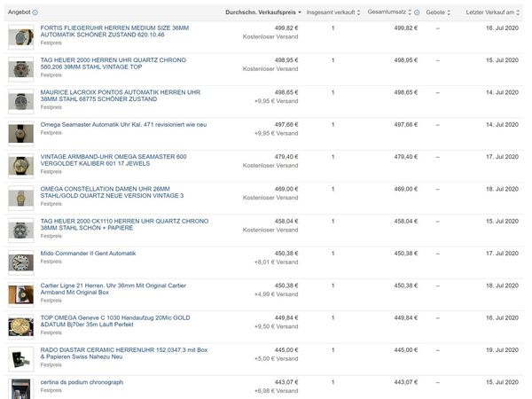The height and width of the screenshot is (399, 532).
Task: Click the 18. Jul 2020 date in Cartier row
Action: coord(502,286)
